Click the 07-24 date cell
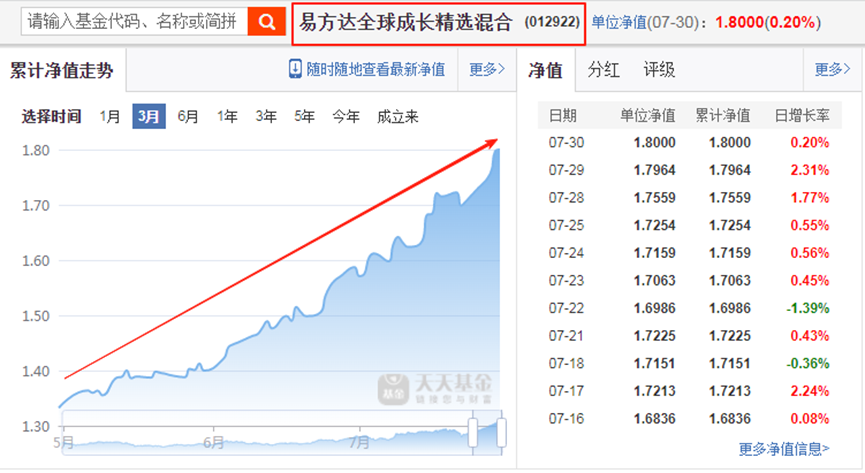Image resolution: width=865 pixels, height=473 pixels. pos(567,253)
